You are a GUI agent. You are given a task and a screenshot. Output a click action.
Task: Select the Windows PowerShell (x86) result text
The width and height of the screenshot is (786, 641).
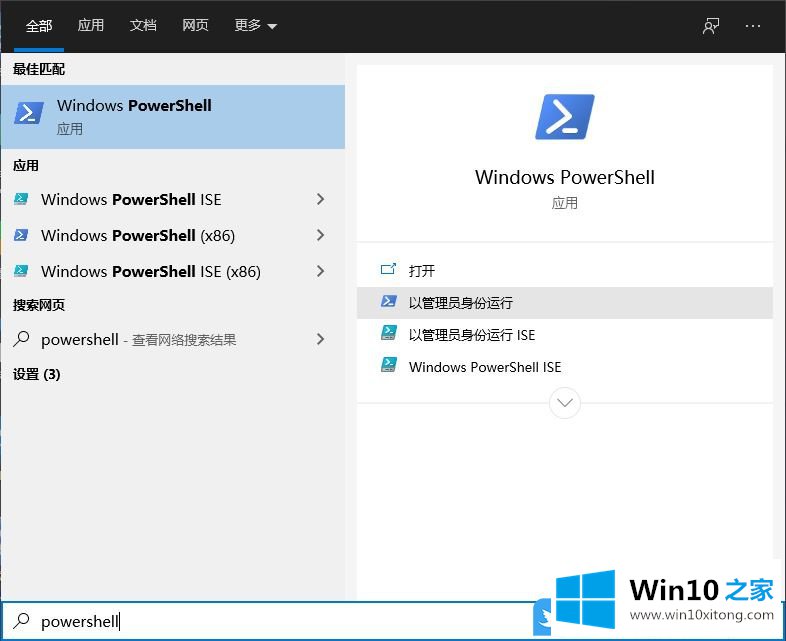(138, 236)
